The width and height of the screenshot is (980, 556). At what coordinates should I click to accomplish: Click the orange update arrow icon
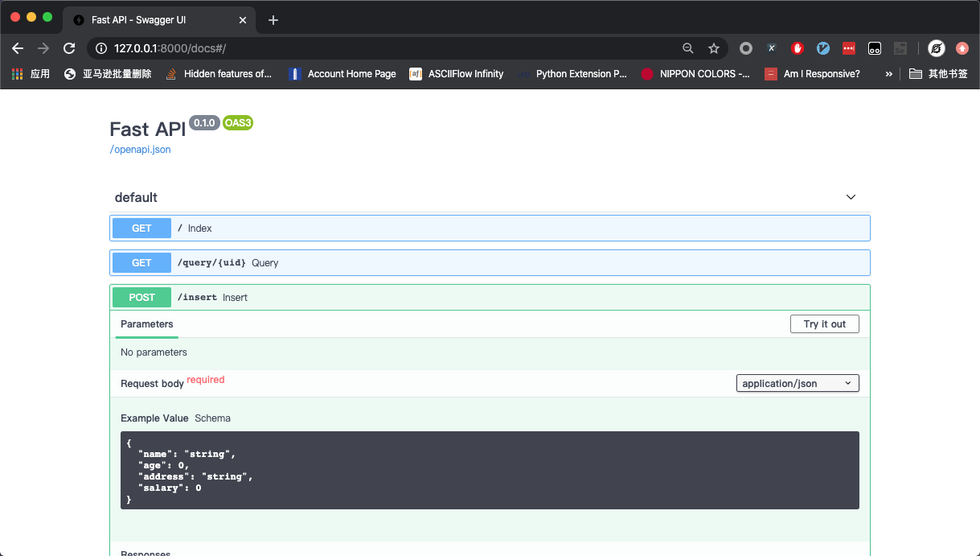pos(962,48)
